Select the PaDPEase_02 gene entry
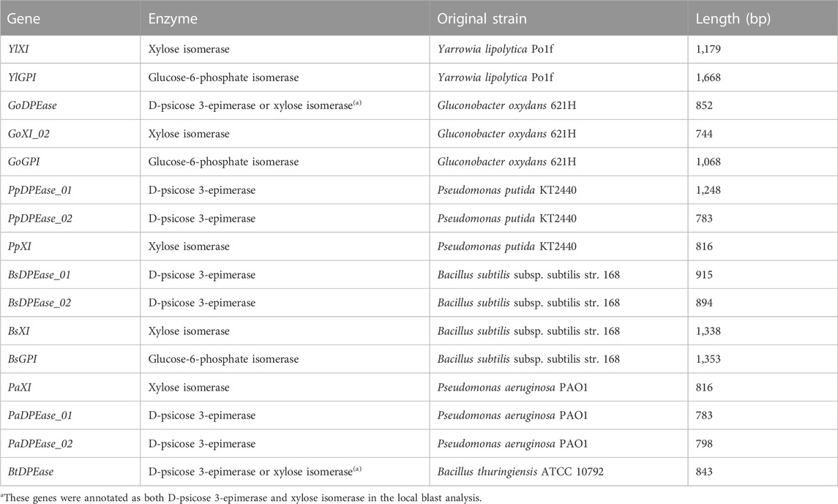The image size is (838, 504). [x=40, y=444]
